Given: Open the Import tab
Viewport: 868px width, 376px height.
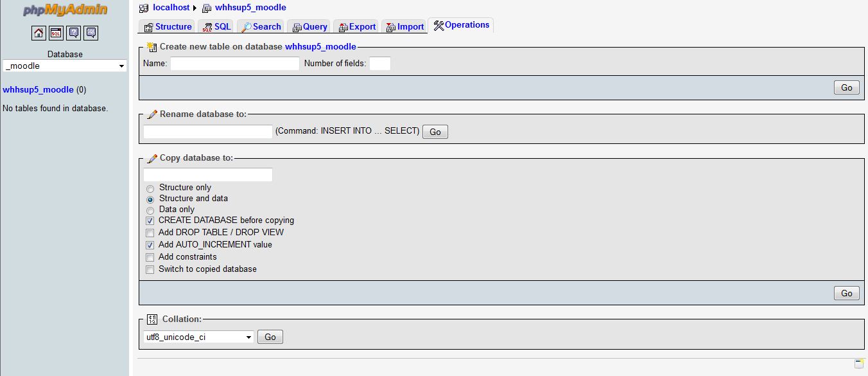Looking at the screenshot, I should coord(404,26).
